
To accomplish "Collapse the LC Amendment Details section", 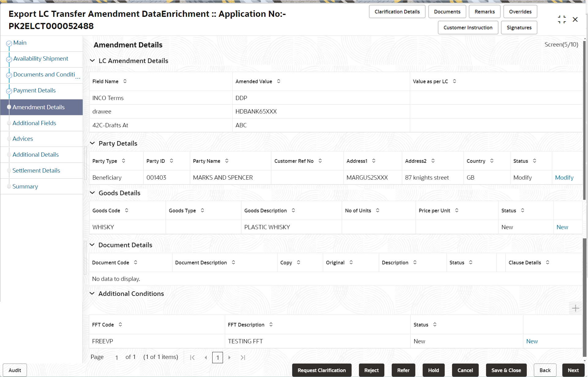I will coord(92,61).
